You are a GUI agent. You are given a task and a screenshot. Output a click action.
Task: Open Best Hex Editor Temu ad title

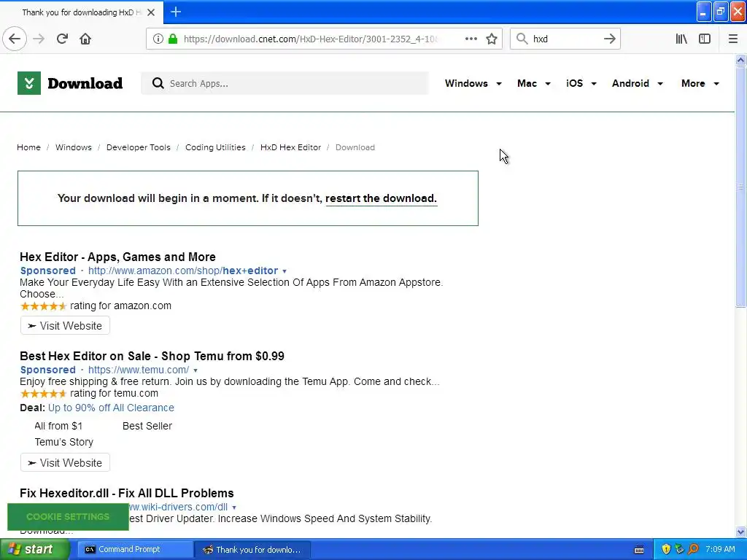152,356
